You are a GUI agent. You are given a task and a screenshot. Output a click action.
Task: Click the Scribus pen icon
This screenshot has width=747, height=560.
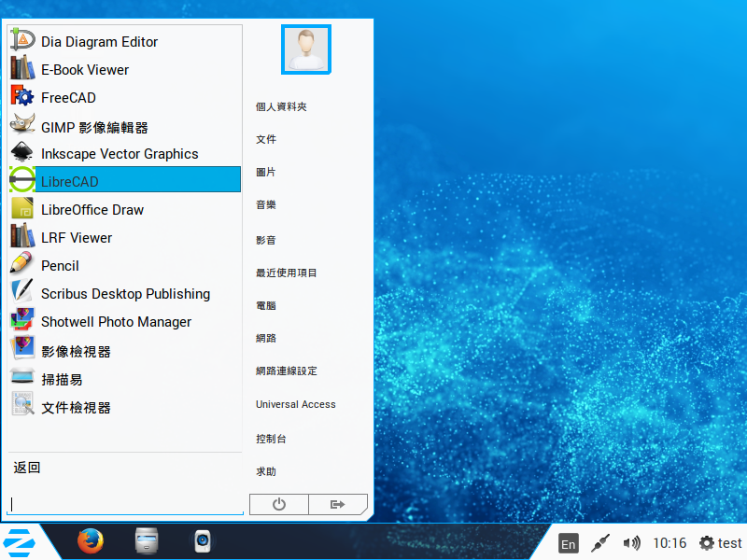(22, 292)
